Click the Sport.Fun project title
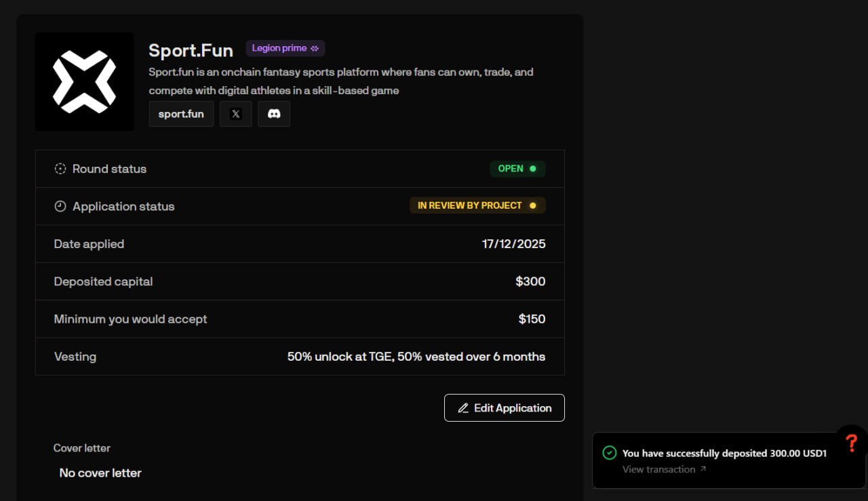The width and height of the screenshot is (868, 501). (191, 50)
